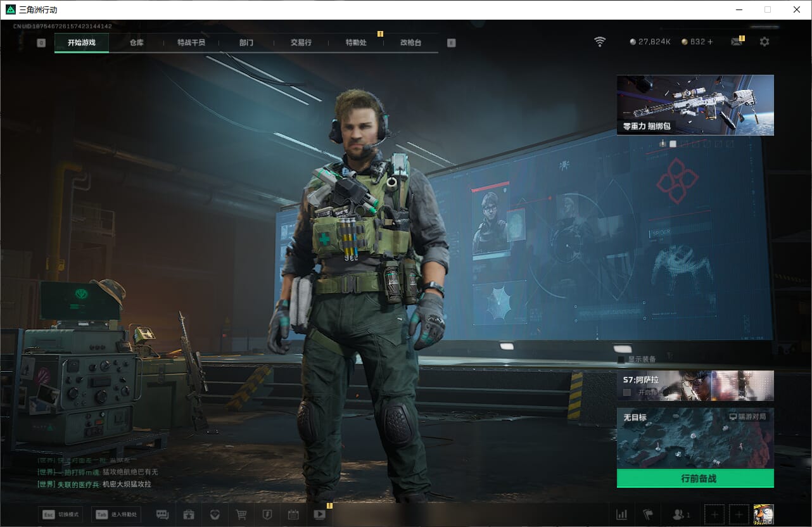Viewport: 812px width, 527px height.
Task: Open the 交易行 tab
Action: pyautogui.click(x=301, y=42)
